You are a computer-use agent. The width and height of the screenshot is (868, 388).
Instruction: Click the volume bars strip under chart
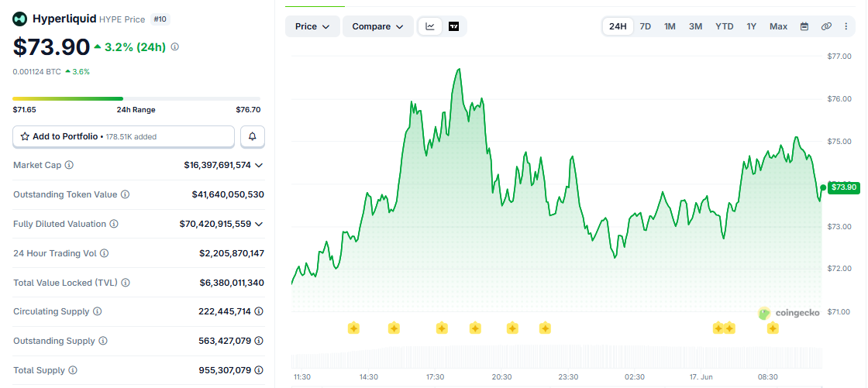[556, 358]
